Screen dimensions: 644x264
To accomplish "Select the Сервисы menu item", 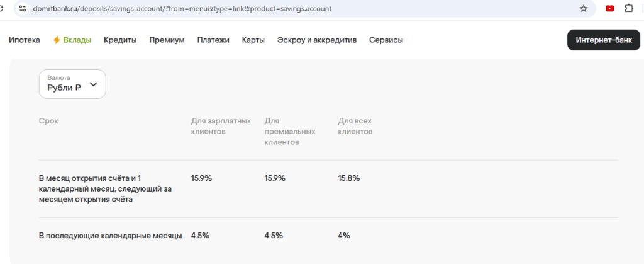I will click(386, 40).
